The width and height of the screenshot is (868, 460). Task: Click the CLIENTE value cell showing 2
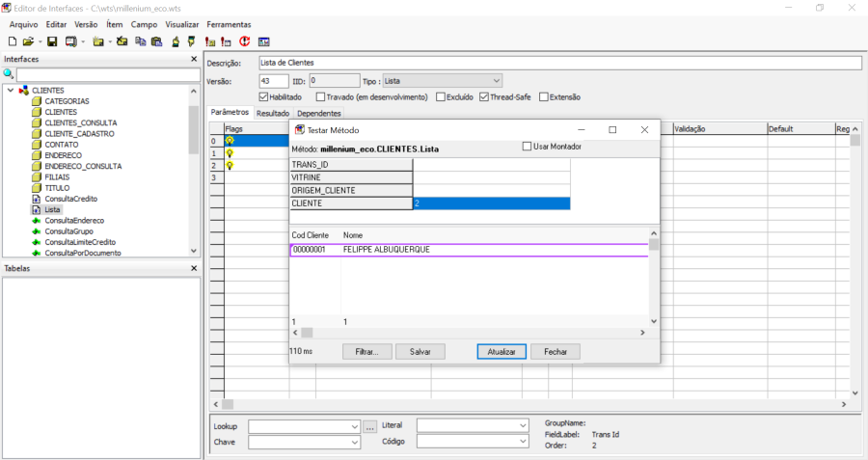492,203
